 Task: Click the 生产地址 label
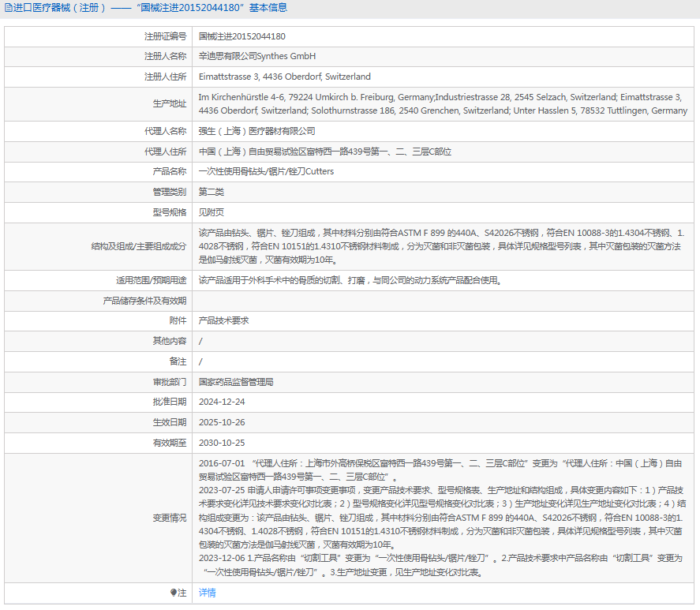[x=169, y=103]
